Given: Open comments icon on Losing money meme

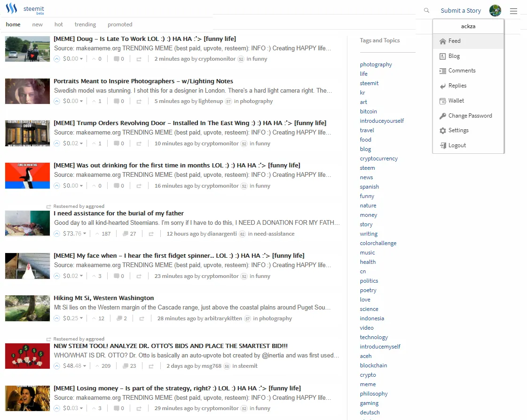Looking at the screenshot, I should 116,408.
